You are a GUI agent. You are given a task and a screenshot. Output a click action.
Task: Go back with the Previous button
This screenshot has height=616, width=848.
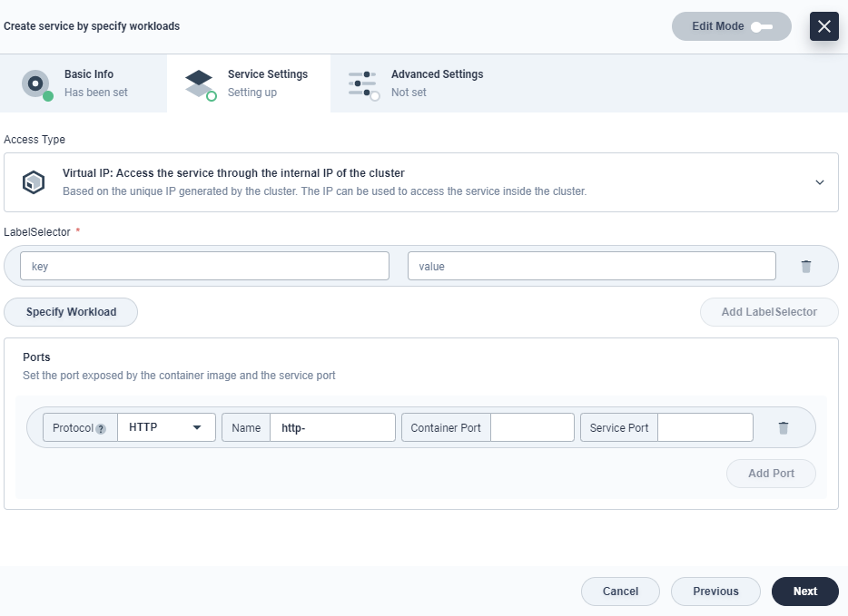715,592
